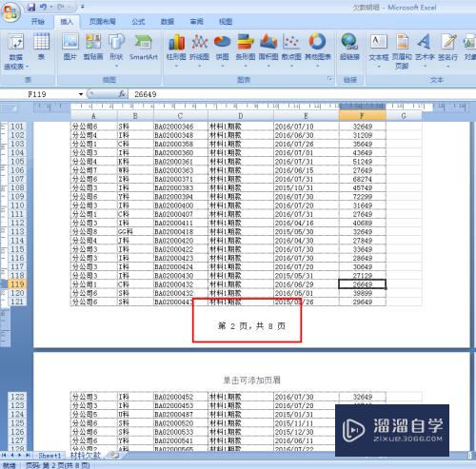Viewport: 476px width, 469px height.
Task: Click the insert worksheet tab icon
Action: [x=114, y=456]
